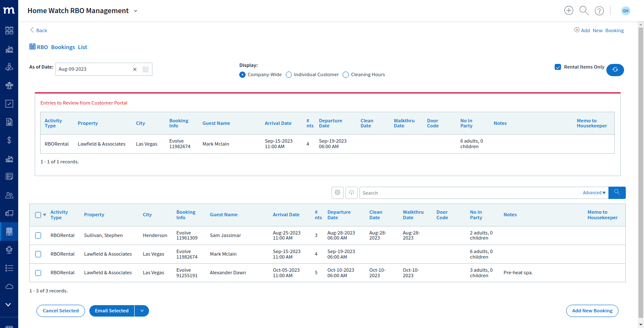Open the help question mark icon

click(x=599, y=11)
